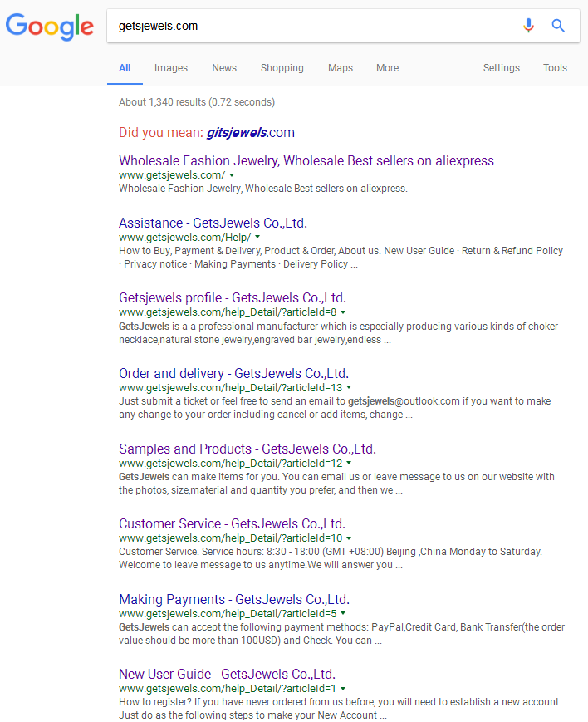This screenshot has height=722, width=588.
Task: Expand arrow beside articleId=12 URL
Action: point(349,464)
